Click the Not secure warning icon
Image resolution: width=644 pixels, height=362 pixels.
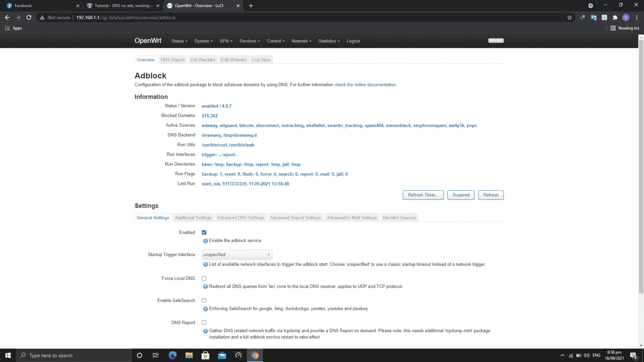coord(42,17)
